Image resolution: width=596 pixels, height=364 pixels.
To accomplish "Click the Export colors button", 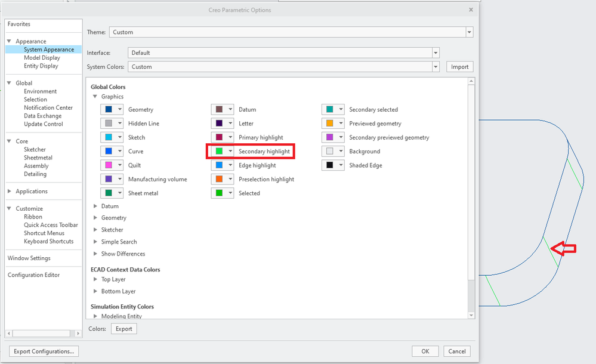I will point(124,329).
